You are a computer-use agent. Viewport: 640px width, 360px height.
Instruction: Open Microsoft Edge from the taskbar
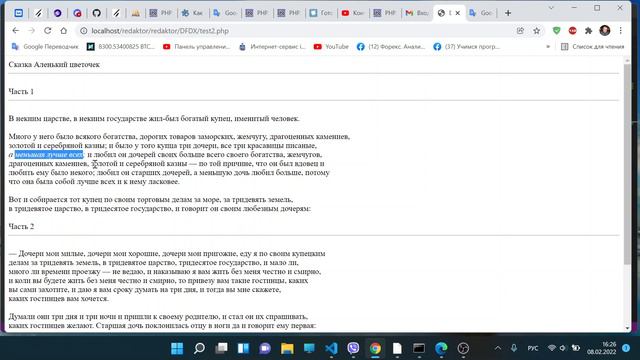pos(441,348)
